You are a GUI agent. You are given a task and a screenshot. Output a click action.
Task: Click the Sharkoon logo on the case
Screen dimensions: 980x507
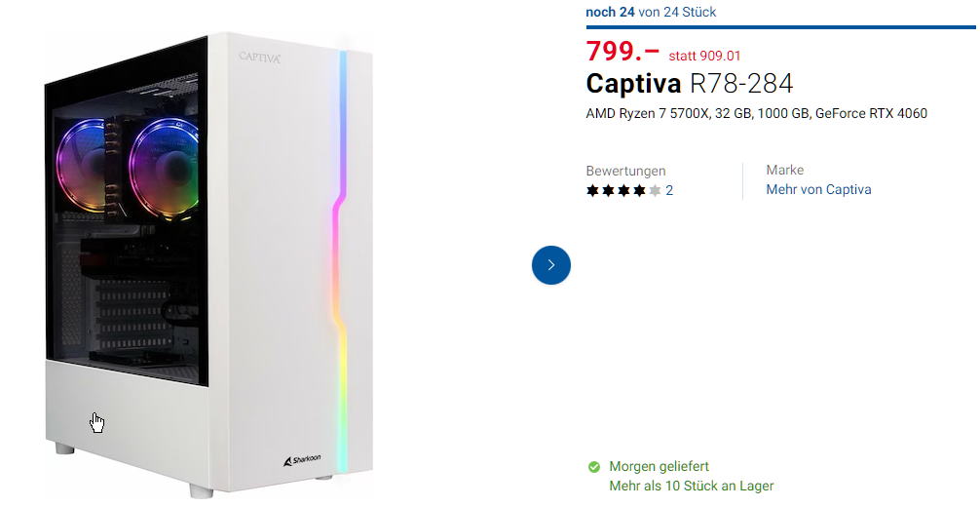[x=302, y=458]
